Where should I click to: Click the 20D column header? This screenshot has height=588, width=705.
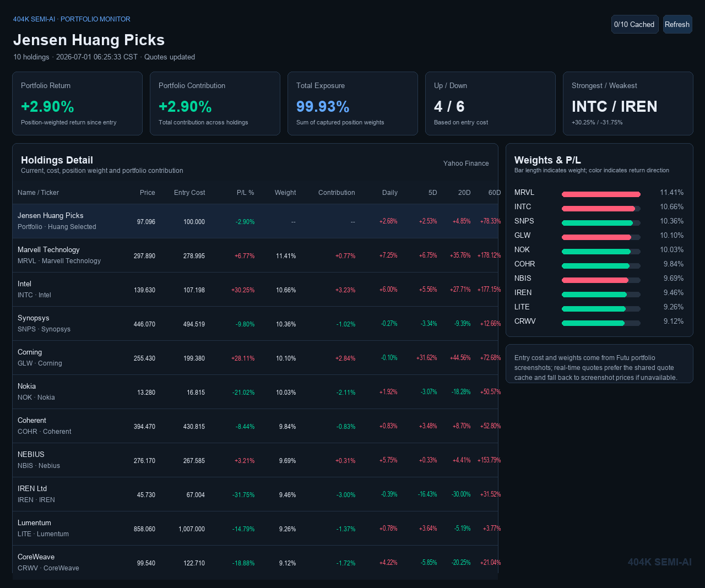click(464, 193)
